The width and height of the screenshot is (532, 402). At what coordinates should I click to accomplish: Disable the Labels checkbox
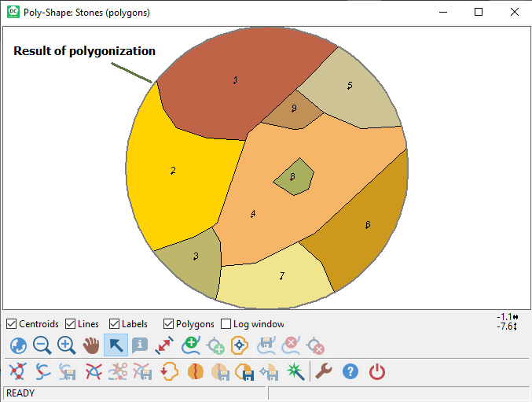pyautogui.click(x=115, y=324)
